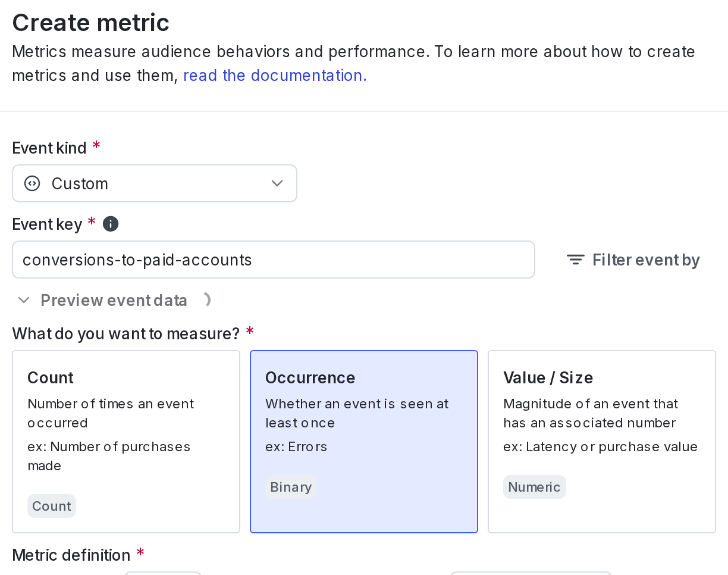
Task: Click the second field under Metric definition
Action: [531, 573]
